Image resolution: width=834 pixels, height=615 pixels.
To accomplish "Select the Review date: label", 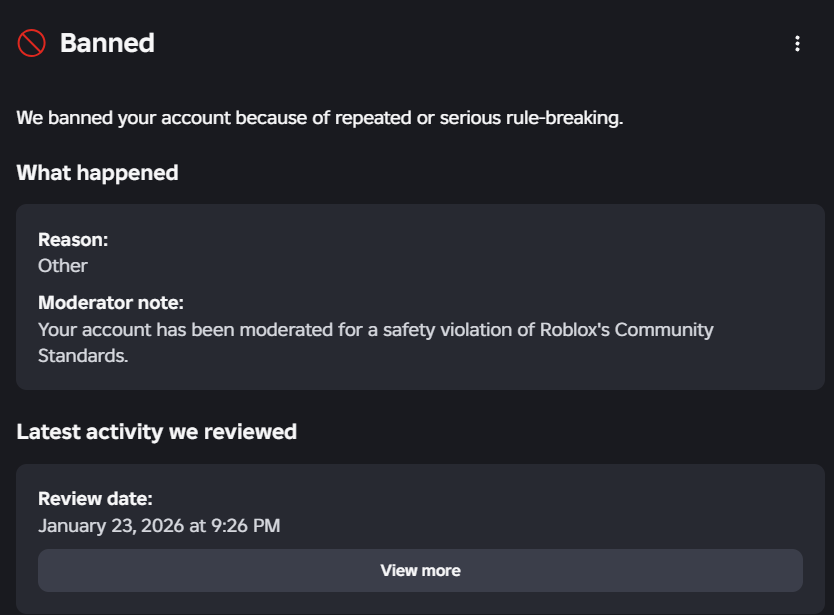I will 95,499.
